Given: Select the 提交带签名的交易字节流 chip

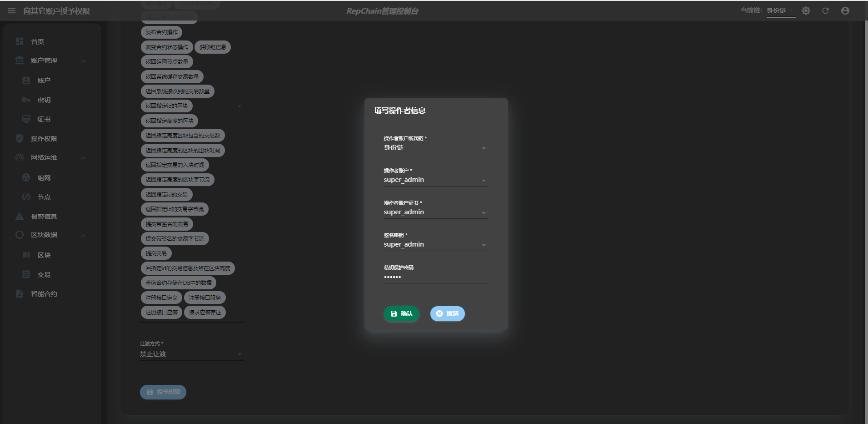Looking at the screenshot, I should pos(175,238).
